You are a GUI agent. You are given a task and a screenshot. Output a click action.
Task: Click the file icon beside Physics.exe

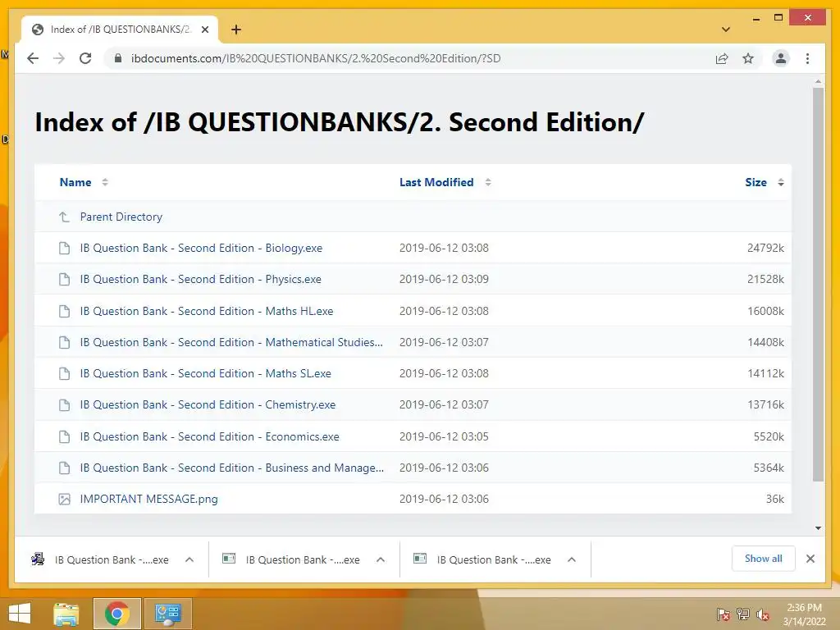point(64,279)
